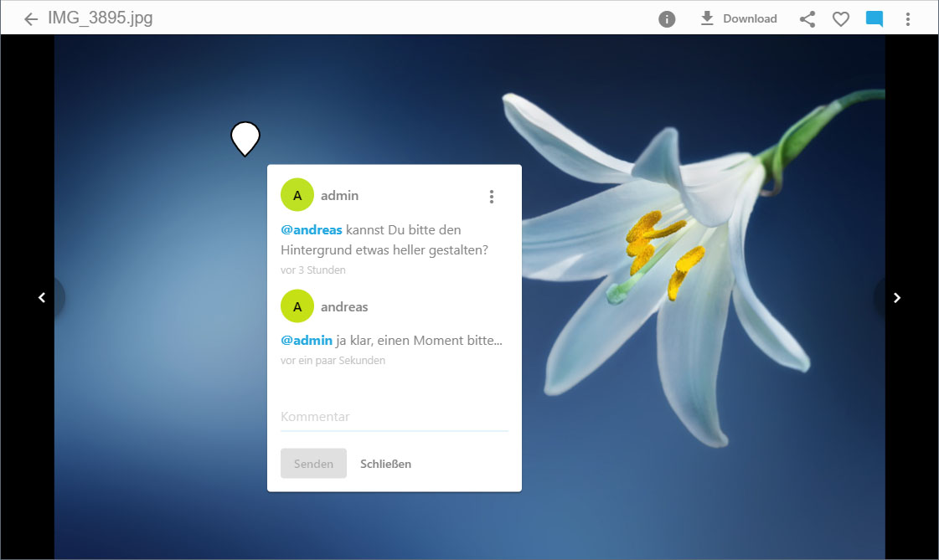
Task: Click the @admin mention link
Action: pyautogui.click(x=307, y=341)
